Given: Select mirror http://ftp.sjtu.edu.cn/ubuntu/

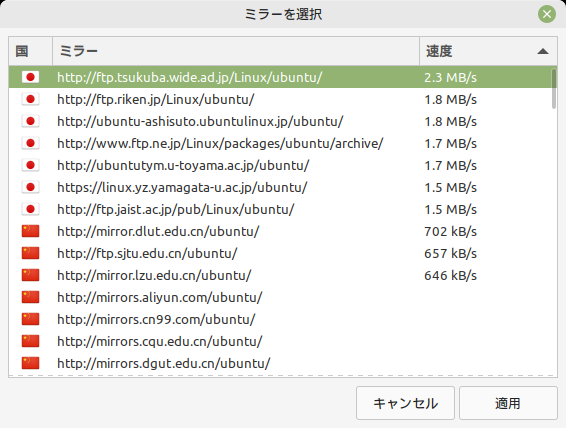Looking at the screenshot, I should (283, 253).
